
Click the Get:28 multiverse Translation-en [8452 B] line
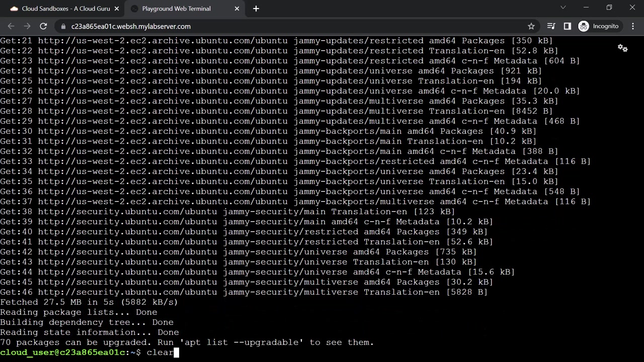coord(276,111)
